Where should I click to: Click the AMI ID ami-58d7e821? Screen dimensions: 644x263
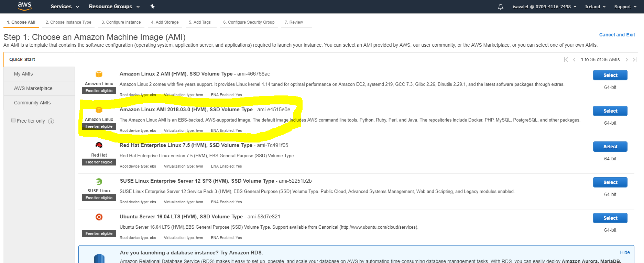[x=264, y=217]
